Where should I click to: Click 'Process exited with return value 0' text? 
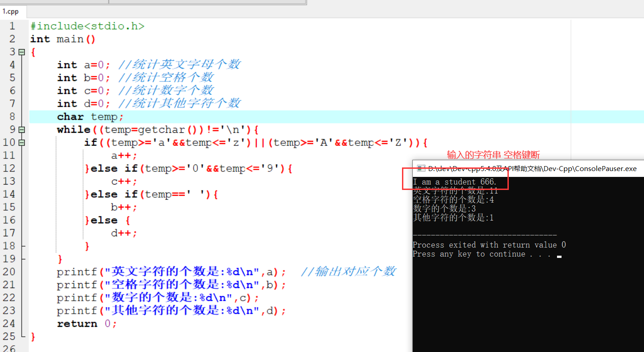(489, 245)
